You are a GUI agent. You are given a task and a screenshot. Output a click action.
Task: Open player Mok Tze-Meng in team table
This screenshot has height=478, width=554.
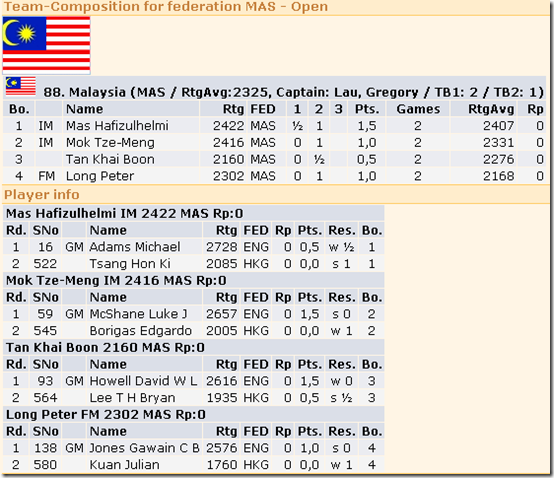tap(110, 142)
